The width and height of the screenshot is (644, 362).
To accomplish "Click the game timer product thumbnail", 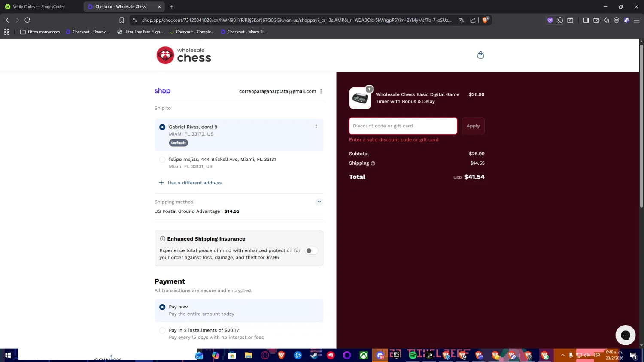I will (x=360, y=98).
